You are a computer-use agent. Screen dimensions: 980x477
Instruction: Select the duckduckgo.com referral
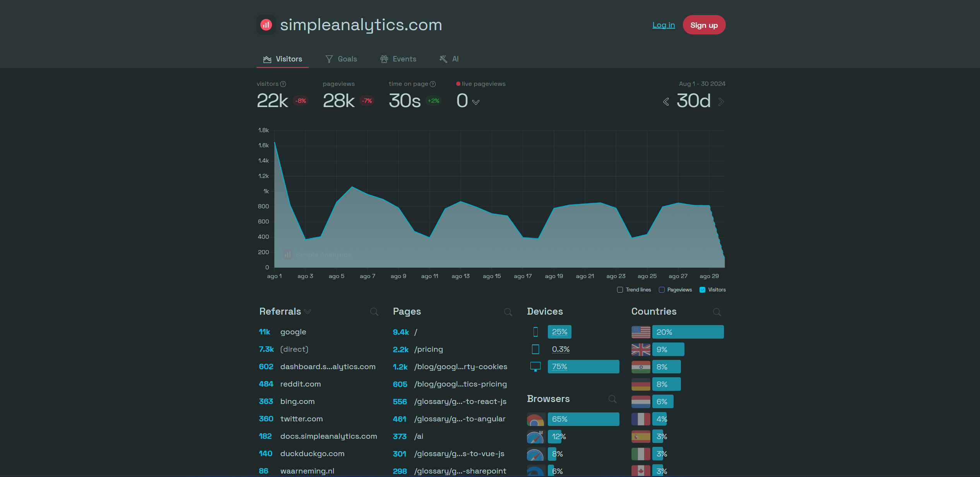tap(319, 454)
